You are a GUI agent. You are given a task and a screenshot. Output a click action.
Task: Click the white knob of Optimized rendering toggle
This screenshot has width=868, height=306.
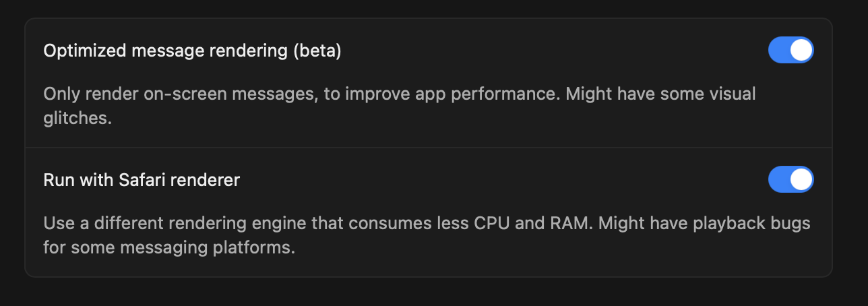801,51
